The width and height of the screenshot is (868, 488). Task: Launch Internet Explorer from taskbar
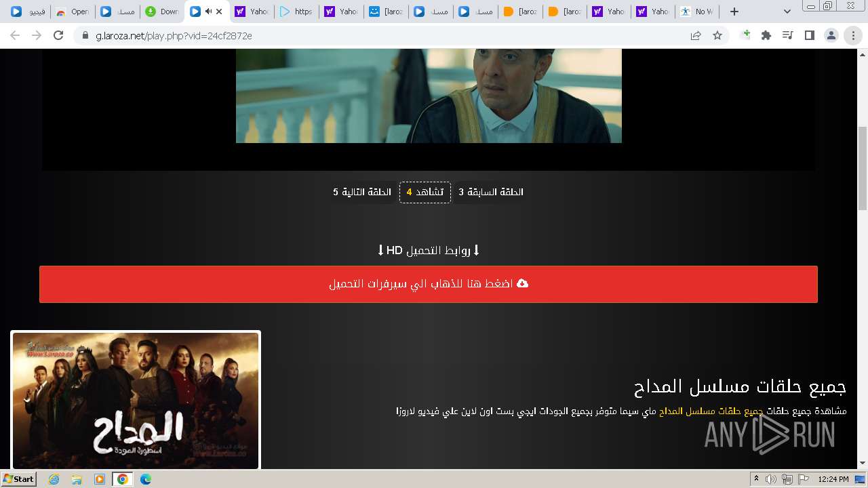point(54,479)
